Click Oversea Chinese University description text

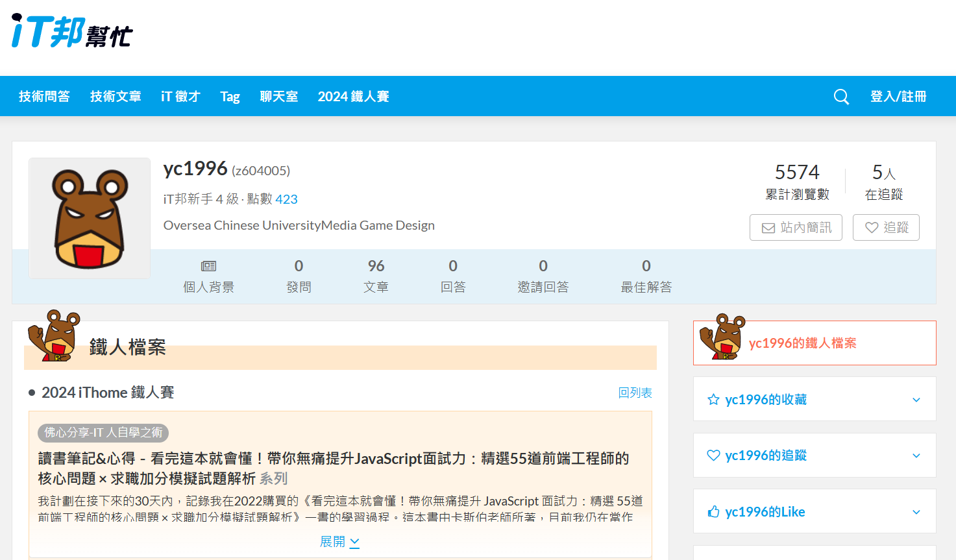coord(299,225)
